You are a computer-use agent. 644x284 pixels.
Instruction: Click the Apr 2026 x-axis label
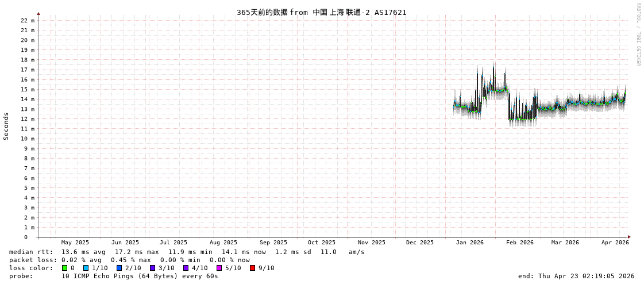[x=615, y=243]
